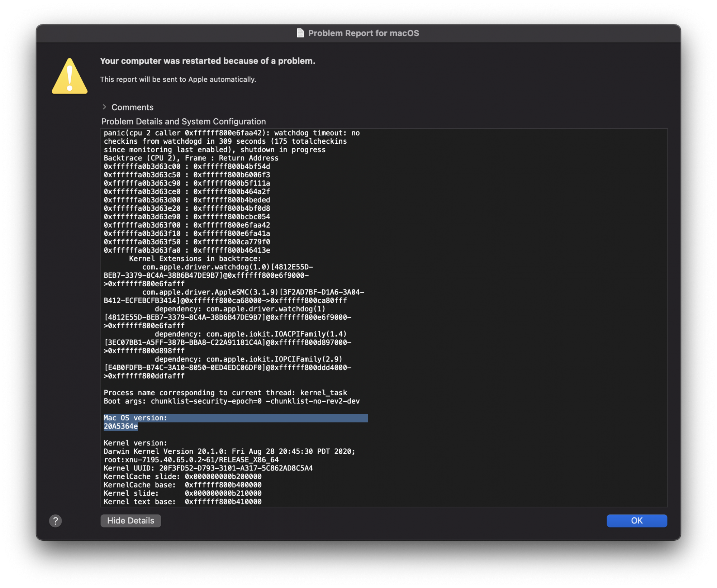The height and width of the screenshot is (588, 717).
Task: Click the Comments label
Action: tap(132, 107)
